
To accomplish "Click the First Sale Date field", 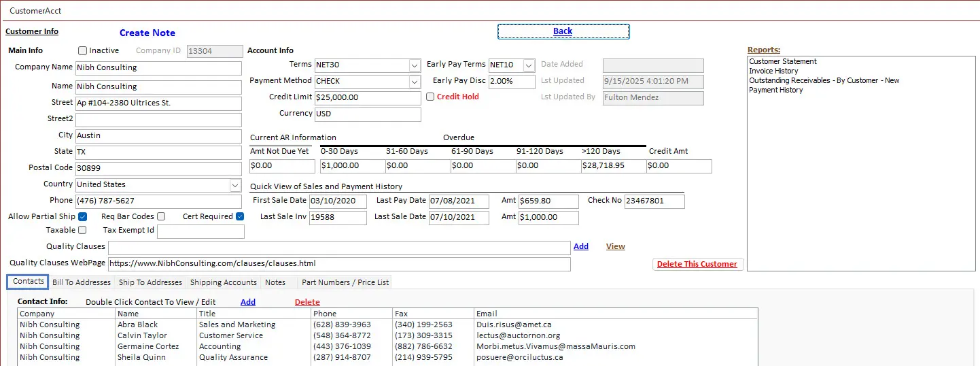I will click(338, 201).
